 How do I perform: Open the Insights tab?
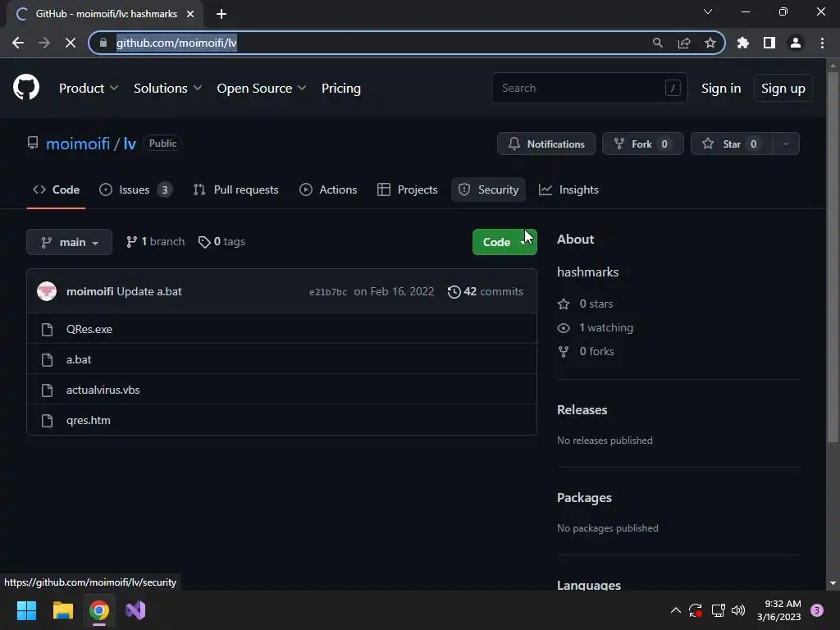[568, 189]
